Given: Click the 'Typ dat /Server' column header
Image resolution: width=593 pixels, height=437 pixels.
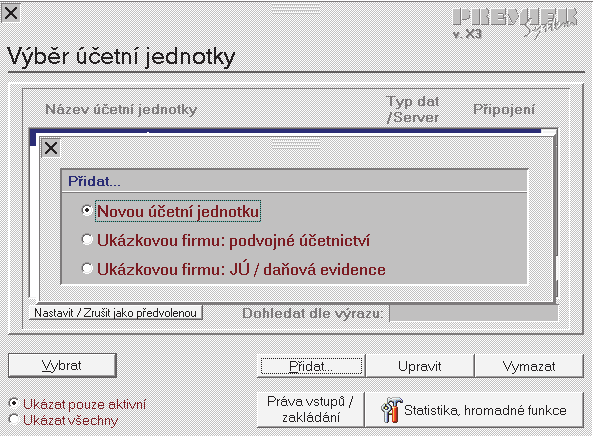Looking at the screenshot, I should (413, 109).
